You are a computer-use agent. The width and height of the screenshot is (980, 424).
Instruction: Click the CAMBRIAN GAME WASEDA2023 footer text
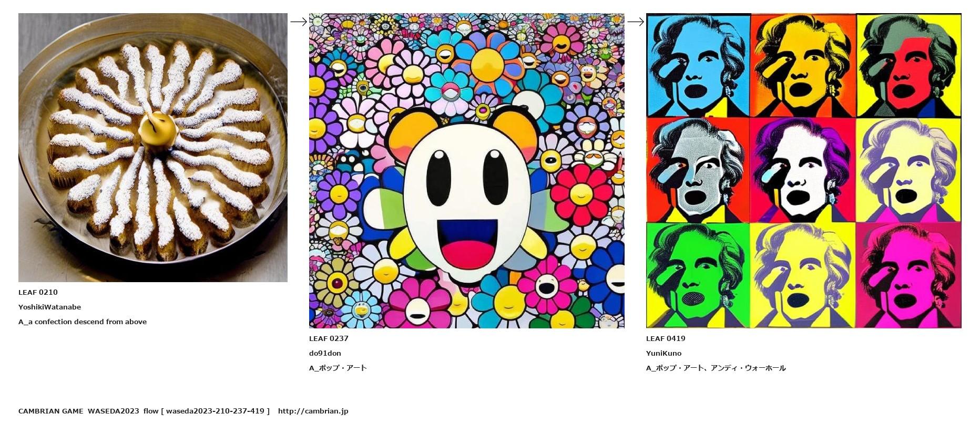79,411
